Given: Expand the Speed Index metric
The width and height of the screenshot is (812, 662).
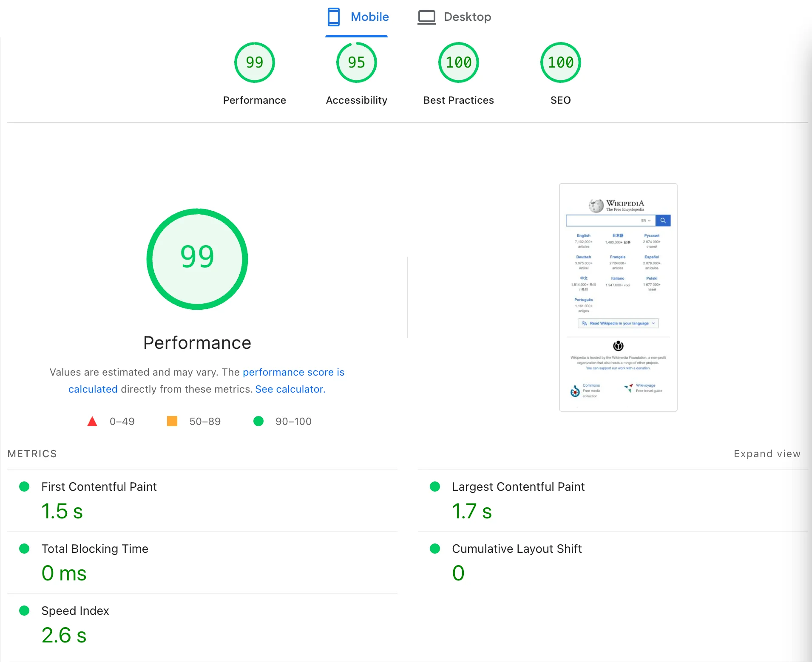Looking at the screenshot, I should (x=75, y=611).
